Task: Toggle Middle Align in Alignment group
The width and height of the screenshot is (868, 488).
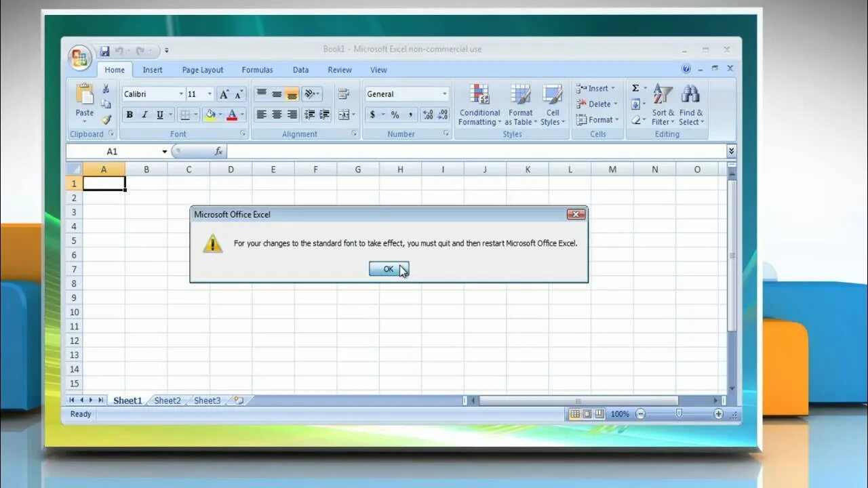Action: click(277, 94)
